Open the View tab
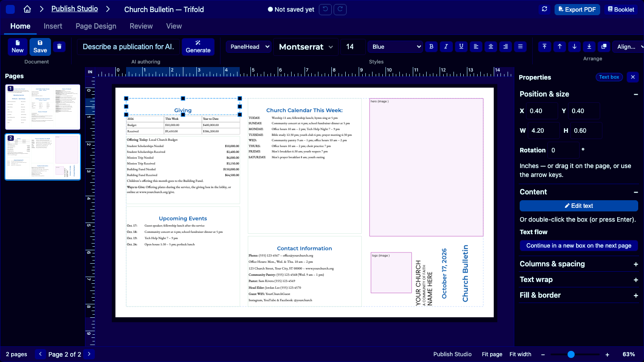Viewport: 644px width, 362px height. pos(174,26)
